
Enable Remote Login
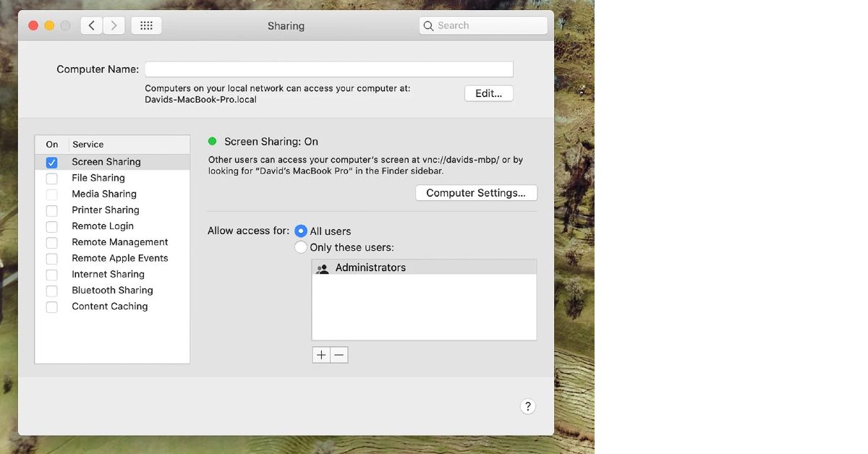click(51, 226)
